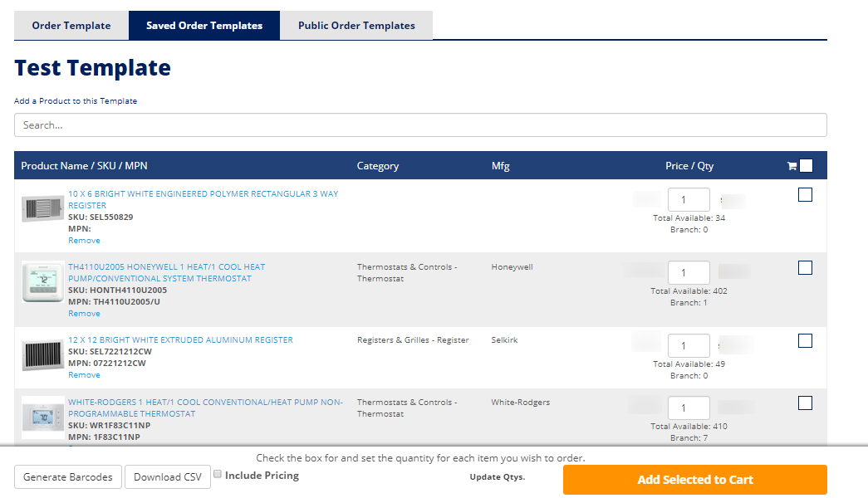868x498 pixels.
Task: Tick the White-Rodgers thermostat checkbox
Action: [805, 403]
